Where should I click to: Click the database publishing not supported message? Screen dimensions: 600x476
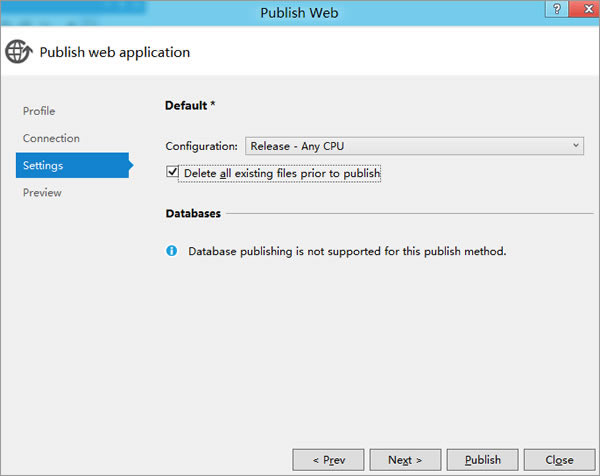(x=347, y=251)
